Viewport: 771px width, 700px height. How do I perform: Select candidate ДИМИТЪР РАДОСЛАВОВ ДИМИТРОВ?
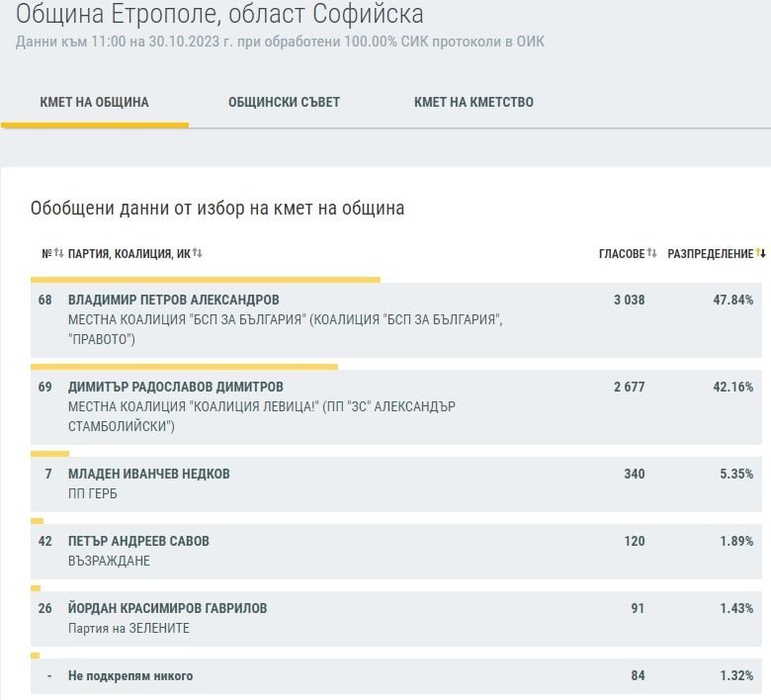click(x=176, y=387)
